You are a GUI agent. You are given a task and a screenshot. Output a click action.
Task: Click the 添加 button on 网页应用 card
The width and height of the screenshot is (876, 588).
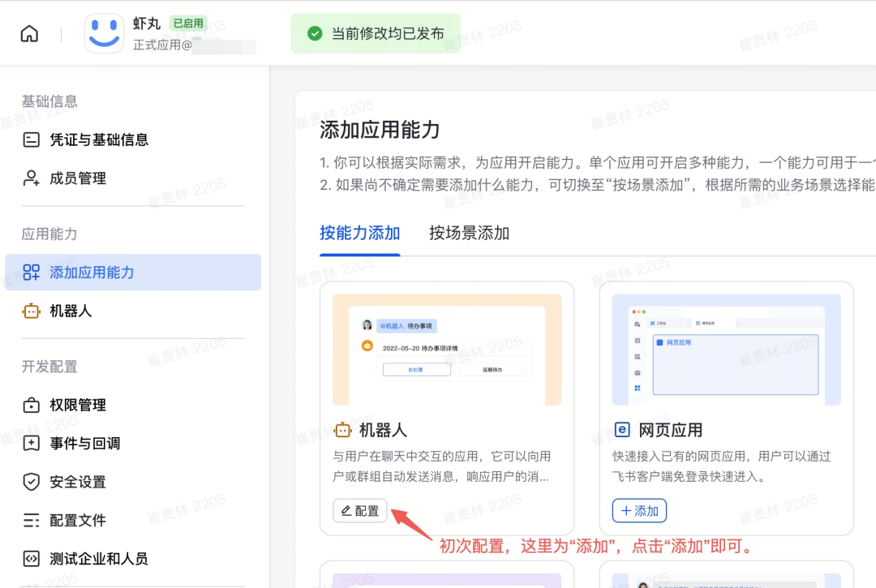639,510
